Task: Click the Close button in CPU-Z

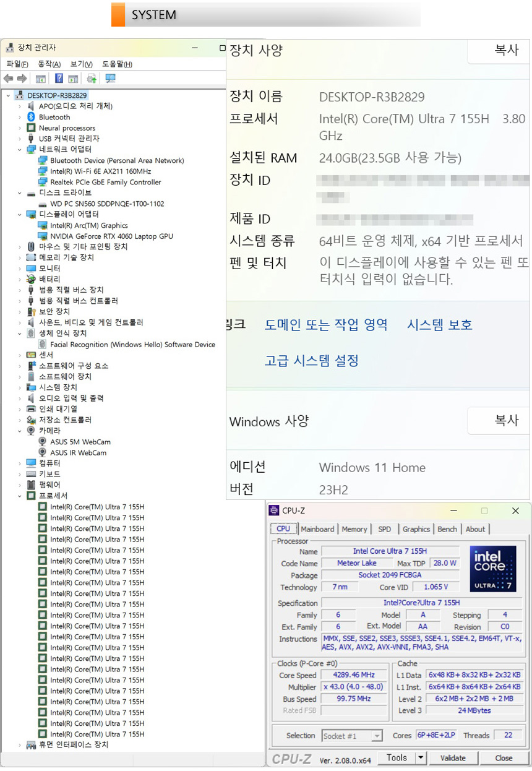Action: [x=504, y=757]
